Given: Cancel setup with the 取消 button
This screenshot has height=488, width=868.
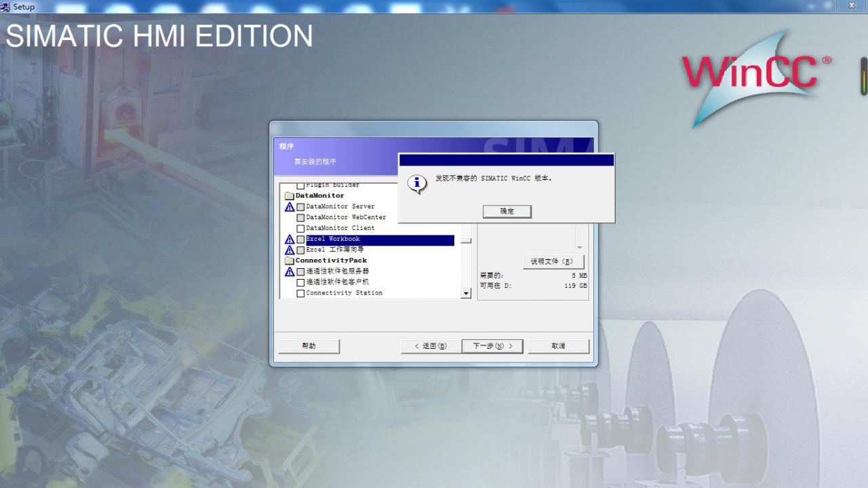Looking at the screenshot, I should coord(559,346).
